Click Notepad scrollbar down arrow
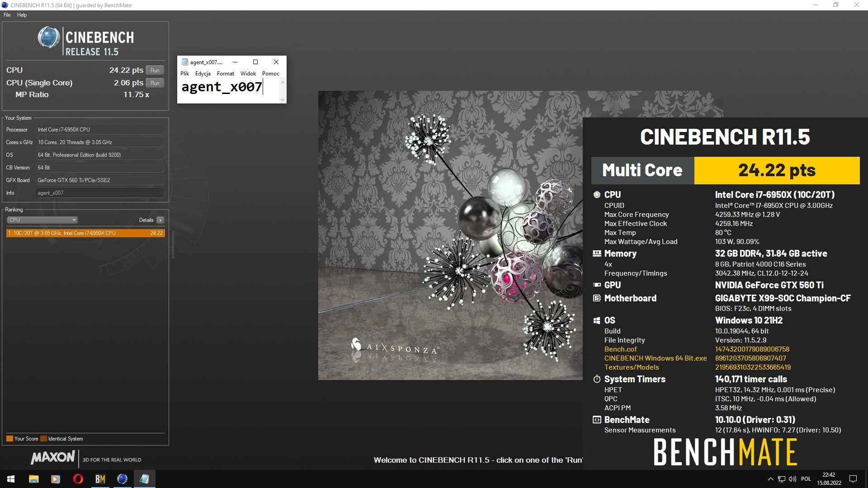Image resolution: width=868 pixels, height=488 pixels. [283, 99]
